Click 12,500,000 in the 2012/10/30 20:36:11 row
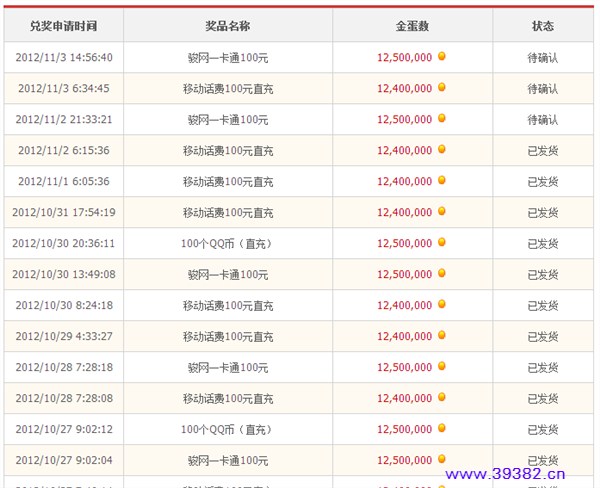600x488 pixels. pos(404,243)
